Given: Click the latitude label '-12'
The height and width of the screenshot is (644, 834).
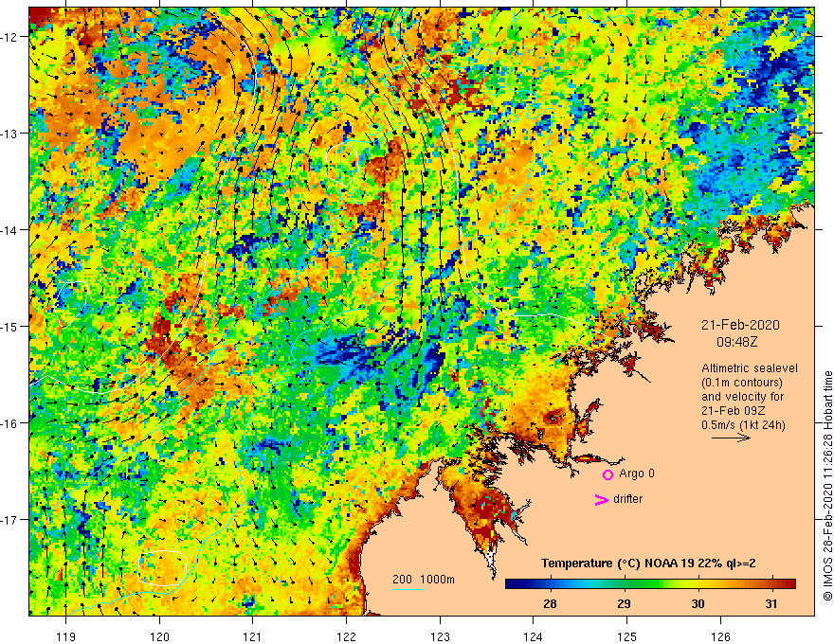Looking at the screenshot, I should pyautogui.click(x=9, y=37).
